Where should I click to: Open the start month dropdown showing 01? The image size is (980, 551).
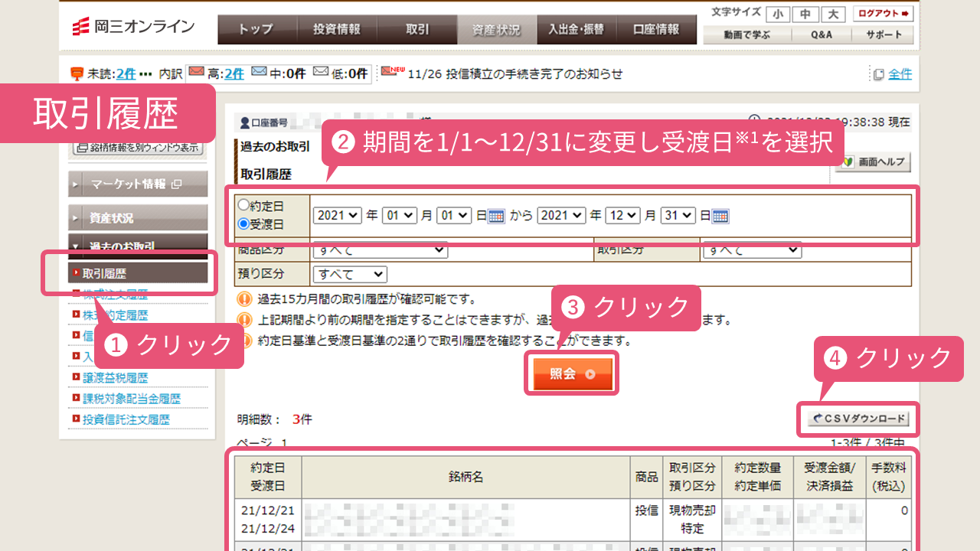[x=399, y=216]
